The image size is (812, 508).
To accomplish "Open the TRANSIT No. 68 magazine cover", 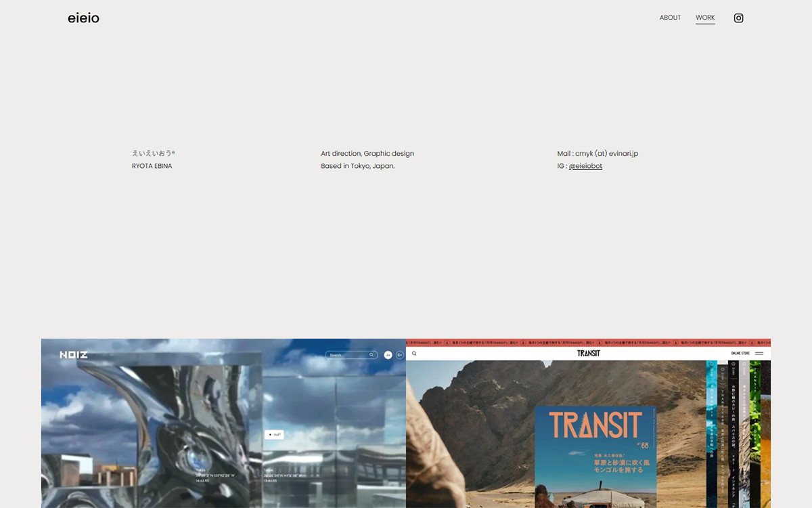I will coord(595,454).
